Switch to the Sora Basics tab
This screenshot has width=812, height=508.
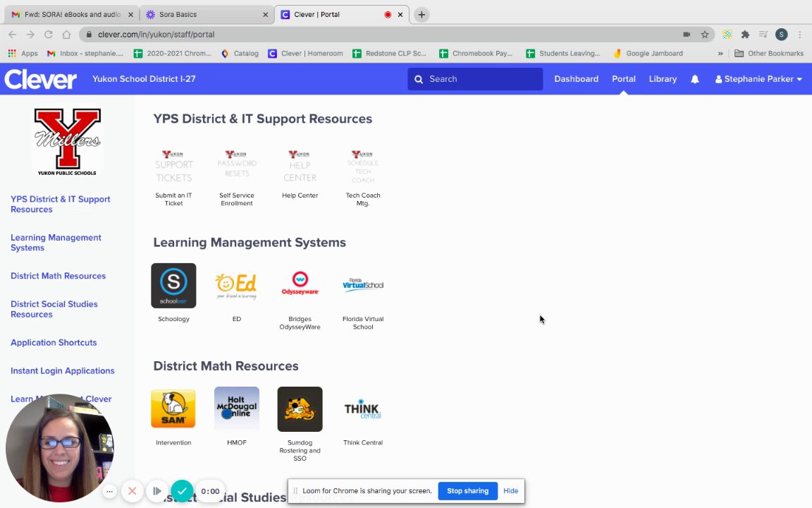coord(207,15)
